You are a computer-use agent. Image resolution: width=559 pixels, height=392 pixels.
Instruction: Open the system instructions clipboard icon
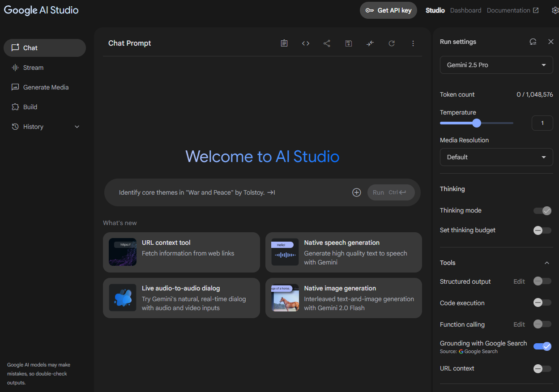tap(284, 43)
